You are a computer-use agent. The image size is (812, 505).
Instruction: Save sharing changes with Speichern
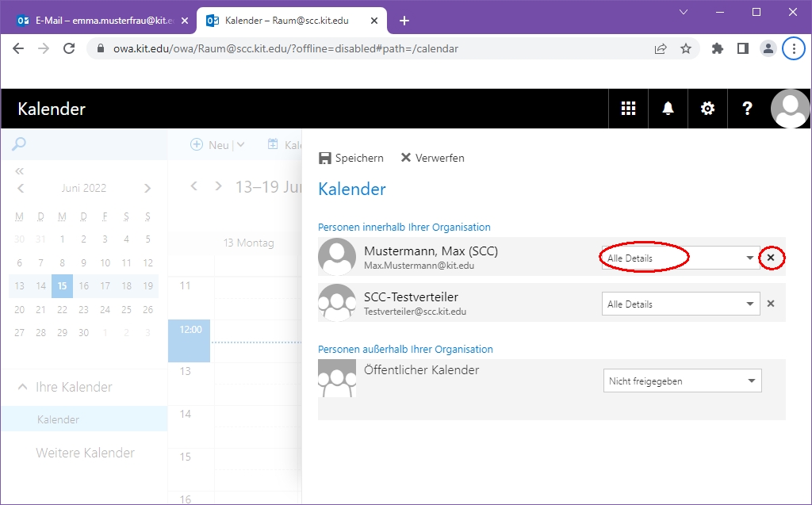click(351, 158)
